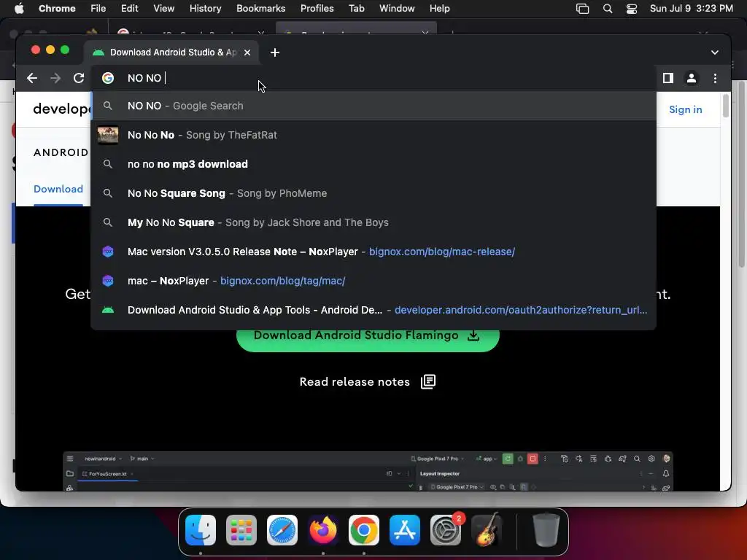Open App Store from the Dock
Image resolution: width=747 pixels, height=560 pixels.
point(404,530)
